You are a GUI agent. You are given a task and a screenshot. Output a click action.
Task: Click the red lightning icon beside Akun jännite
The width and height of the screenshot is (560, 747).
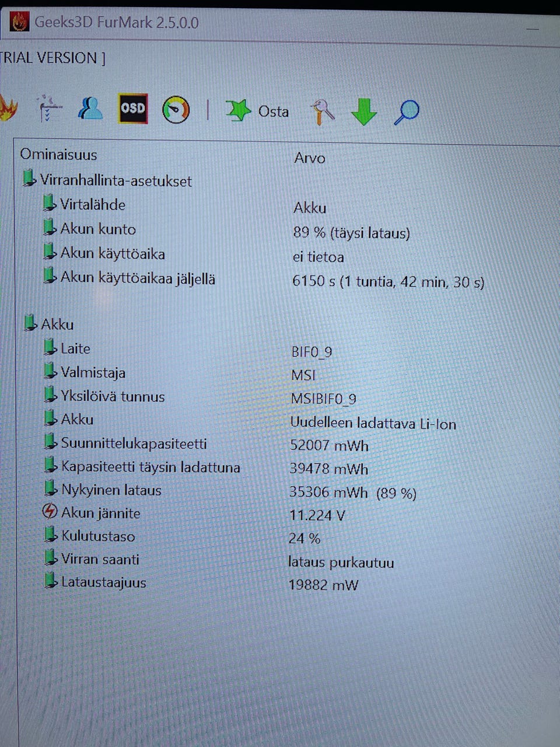50,512
